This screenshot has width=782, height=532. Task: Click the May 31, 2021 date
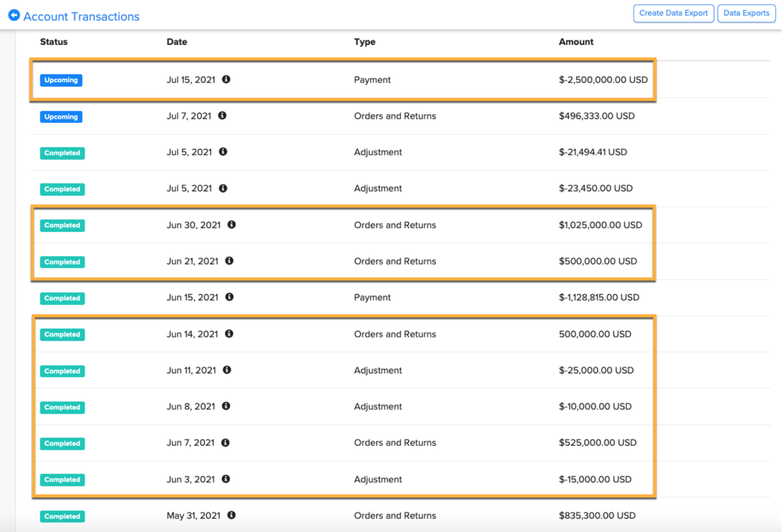click(193, 515)
